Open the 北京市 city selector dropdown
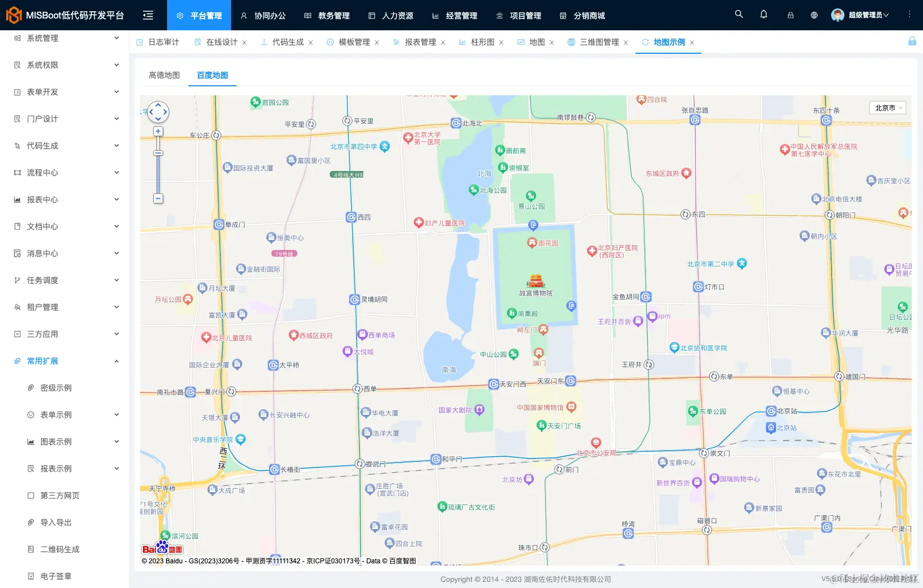Image resolution: width=923 pixels, height=588 pixels. tap(887, 108)
